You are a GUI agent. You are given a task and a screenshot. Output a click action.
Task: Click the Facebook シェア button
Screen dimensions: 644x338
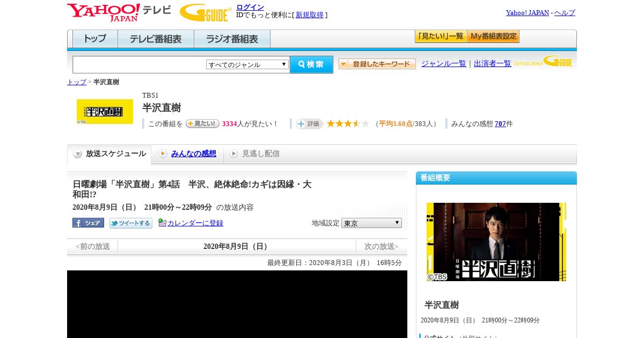88,223
